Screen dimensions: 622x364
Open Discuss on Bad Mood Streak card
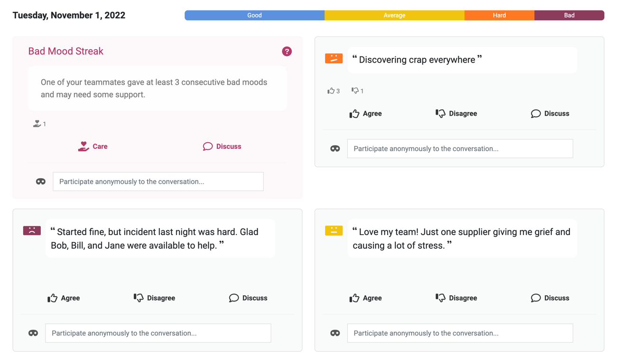coord(222,146)
